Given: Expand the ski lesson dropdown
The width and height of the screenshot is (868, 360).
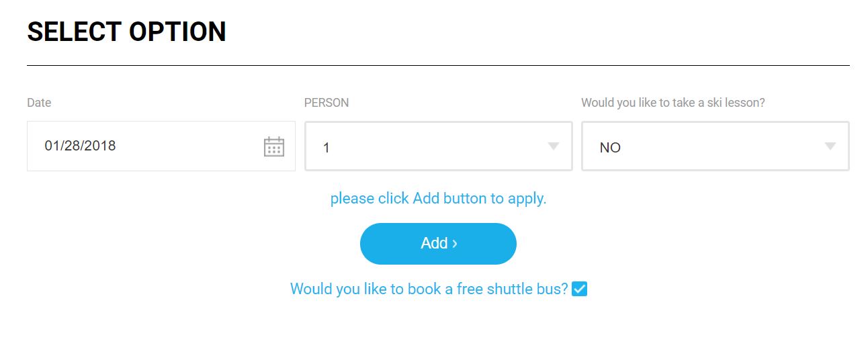Looking at the screenshot, I should [715, 146].
